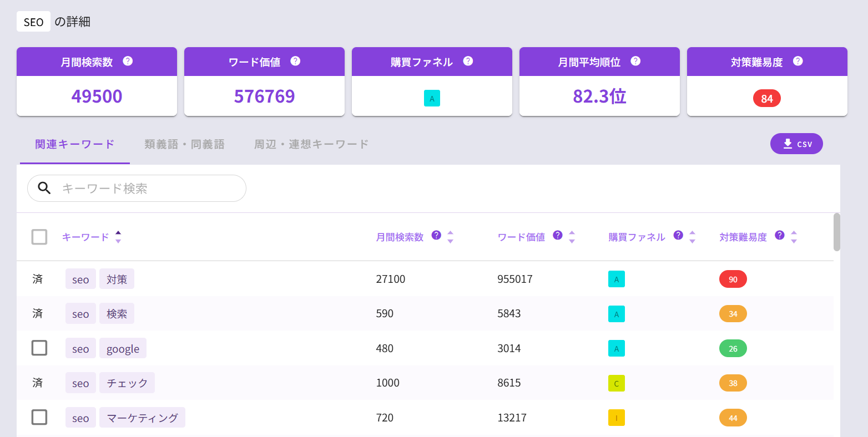Click the 対策難易度 column header help icon
This screenshot has height=437, width=868.
[779, 235]
